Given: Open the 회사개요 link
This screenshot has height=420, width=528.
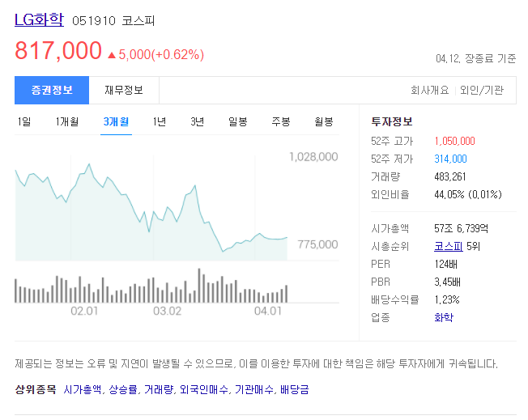Looking at the screenshot, I should click(x=430, y=90).
